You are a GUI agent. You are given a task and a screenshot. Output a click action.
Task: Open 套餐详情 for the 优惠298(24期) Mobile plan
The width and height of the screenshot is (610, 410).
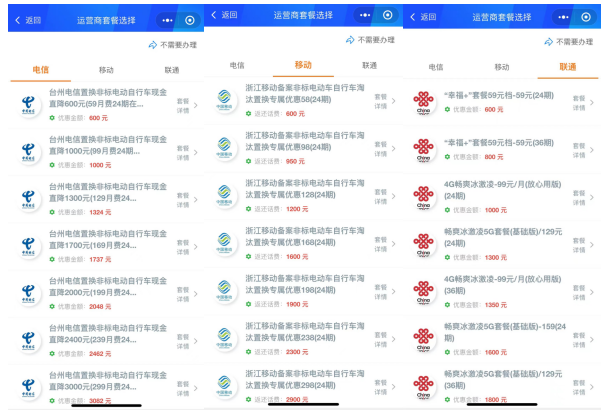coord(380,387)
